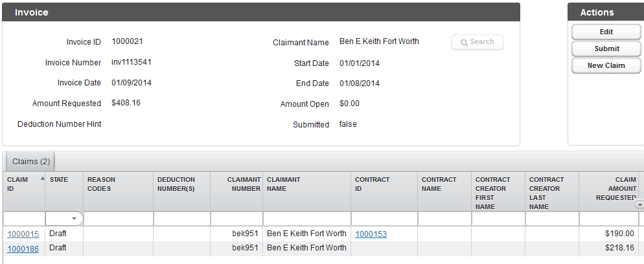
Task: Click the Claim ID filter field
Action: (x=23, y=219)
